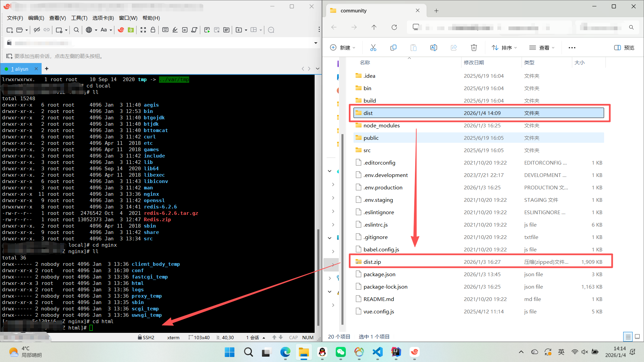Click the lock screen padlock icon
This screenshot has height=362, width=644.
(153, 30)
